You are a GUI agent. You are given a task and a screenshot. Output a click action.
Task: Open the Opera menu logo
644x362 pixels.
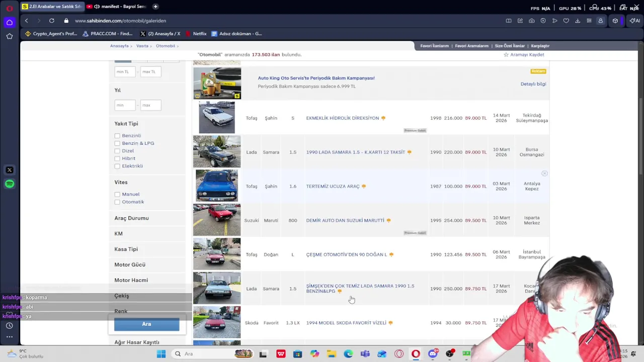[9, 8]
